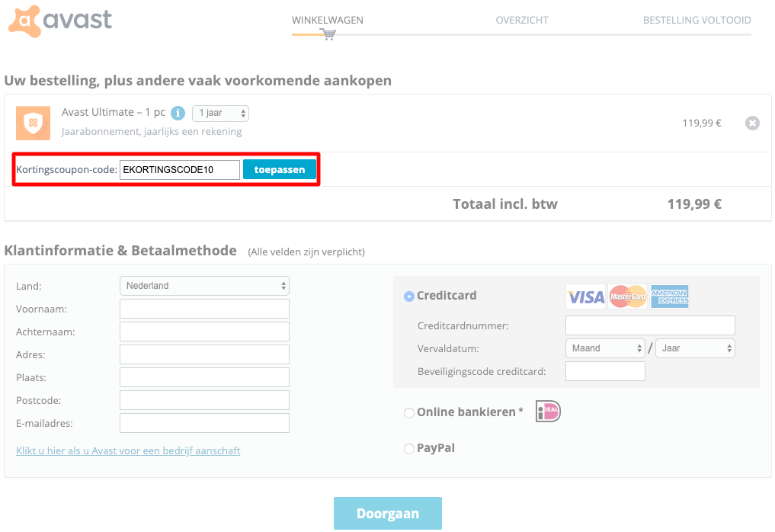
Task: Click the Avast Ultimate row price 119,99 €
Action: point(702,123)
